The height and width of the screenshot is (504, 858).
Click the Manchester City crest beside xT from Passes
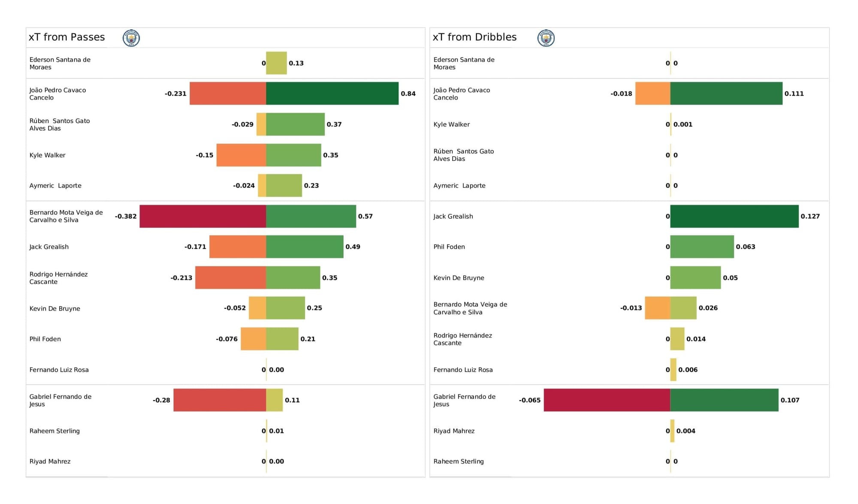click(x=131, y=38)
